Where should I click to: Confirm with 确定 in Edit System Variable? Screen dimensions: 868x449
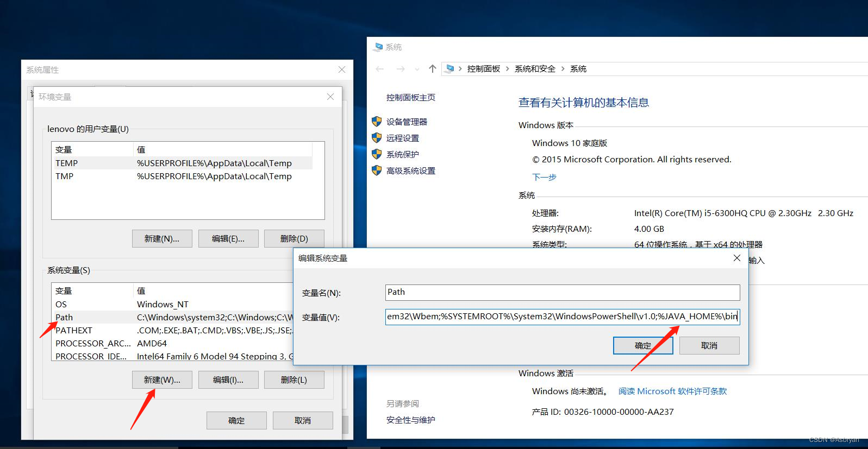coord(643,345)
